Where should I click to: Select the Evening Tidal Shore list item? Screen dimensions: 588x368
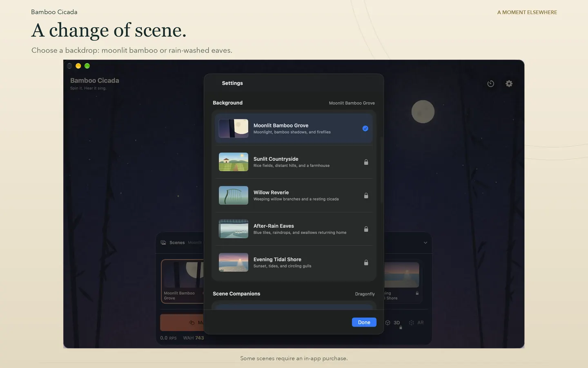click(x=294, y=263)
